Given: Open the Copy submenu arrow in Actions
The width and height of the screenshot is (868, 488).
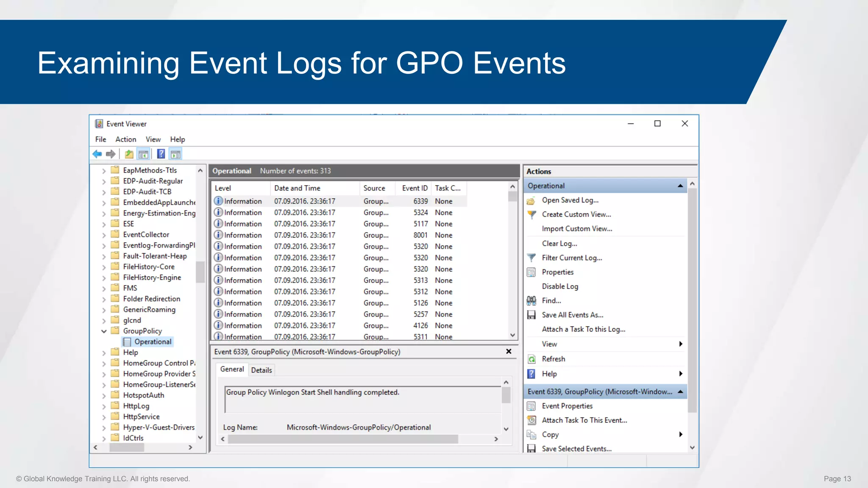Looking at the screenshot, I should pyautogui.click(x=681, y=434).
